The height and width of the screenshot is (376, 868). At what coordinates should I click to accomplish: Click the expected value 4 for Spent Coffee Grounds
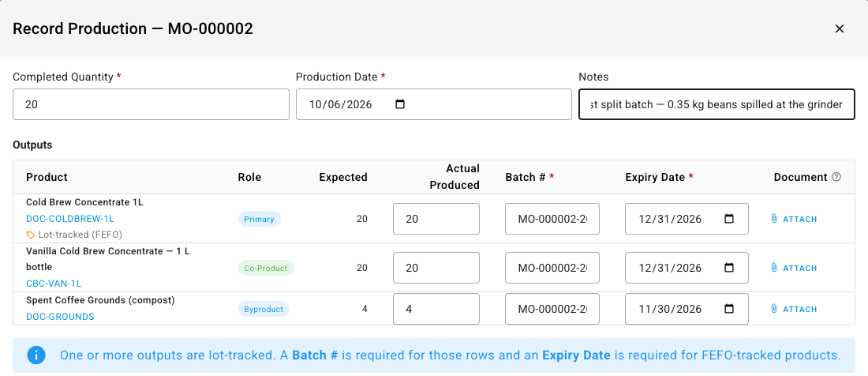pyautogui.click(x=365, y=309)
